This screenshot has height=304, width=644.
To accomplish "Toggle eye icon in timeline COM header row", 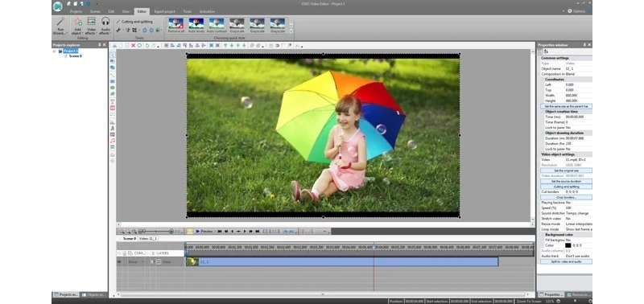I will pyautogui.click(x=119, y=253).
